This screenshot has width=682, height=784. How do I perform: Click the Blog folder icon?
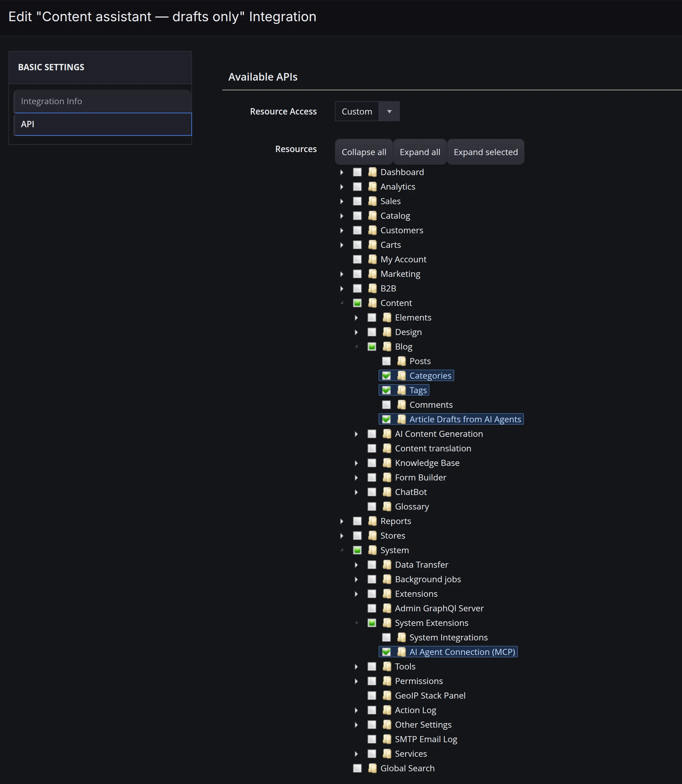coord(387,347)
